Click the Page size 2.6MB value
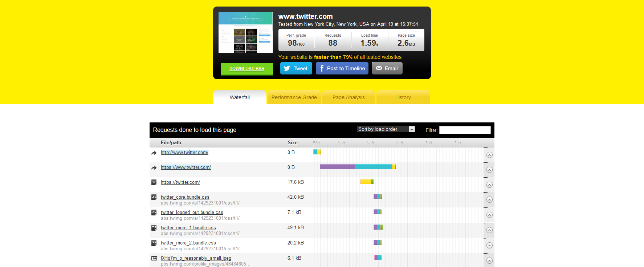The width and height of the screenshot is (644, 267). point(406,43)
